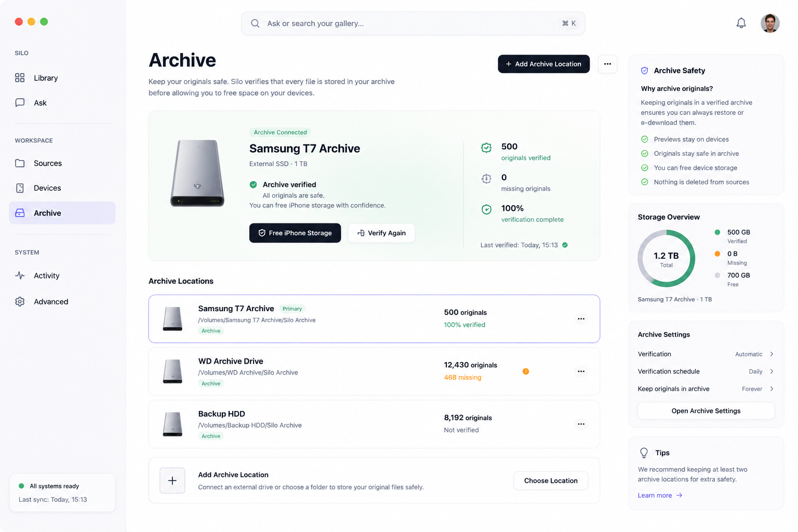Click the Backup HDD drive thumbnail
The image size is (798, 532).
(172, 424)
